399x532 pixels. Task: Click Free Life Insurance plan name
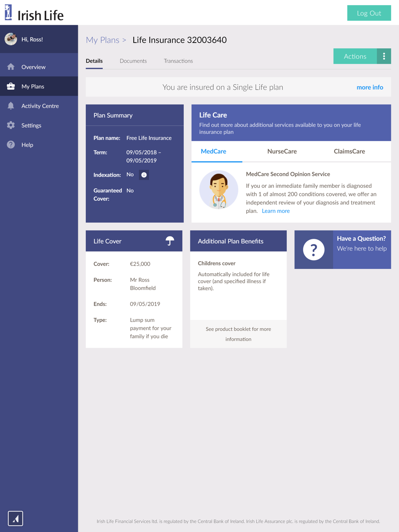[x=149, y=138]
